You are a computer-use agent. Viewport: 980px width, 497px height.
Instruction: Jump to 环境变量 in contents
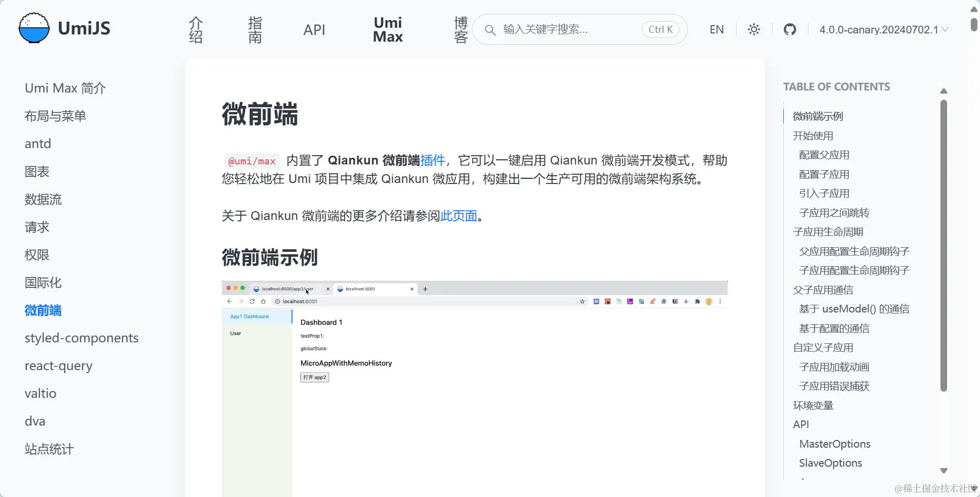click(x=813, y=406)
